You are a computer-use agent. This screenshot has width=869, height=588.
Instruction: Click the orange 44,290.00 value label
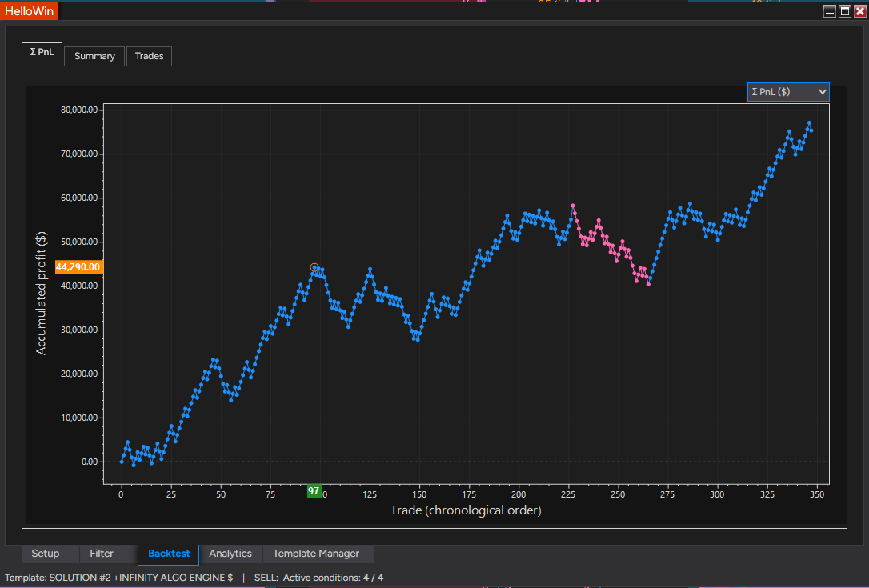click(x=78, y=267)
